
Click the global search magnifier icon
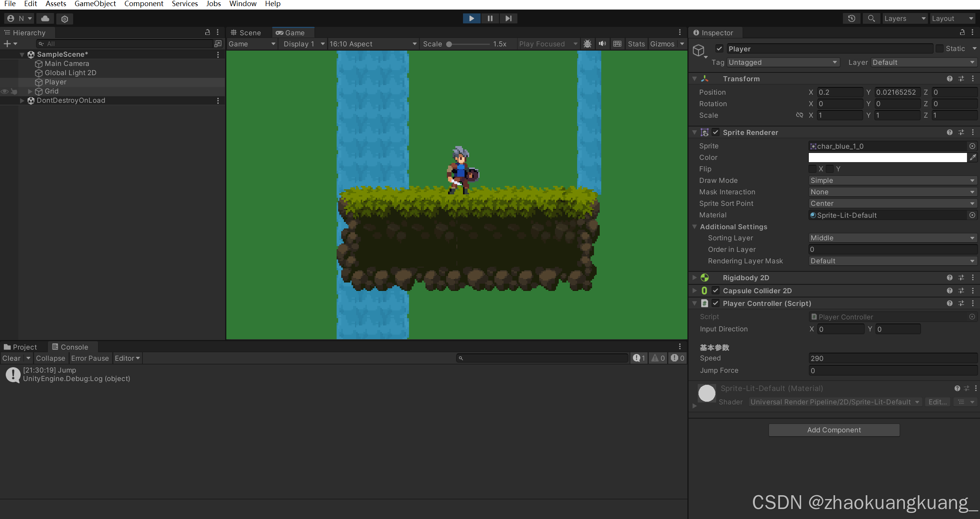[x=871, y=18]
